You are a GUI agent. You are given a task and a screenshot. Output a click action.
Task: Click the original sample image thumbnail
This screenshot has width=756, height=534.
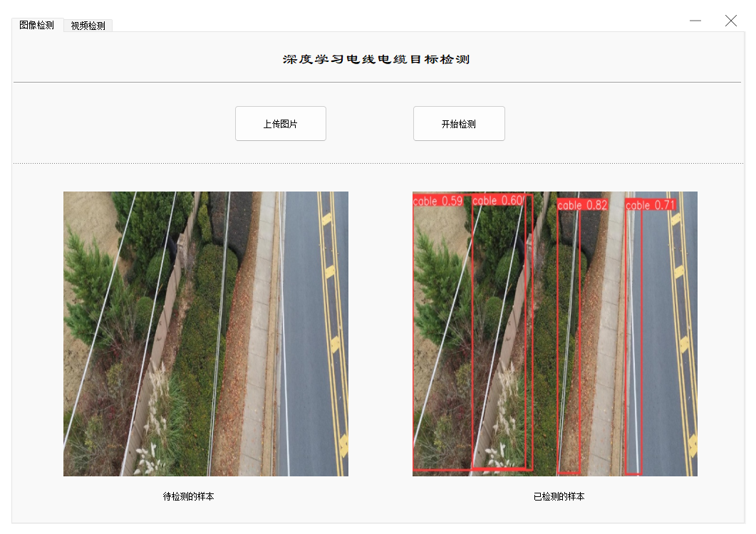[x=206, y=334]
